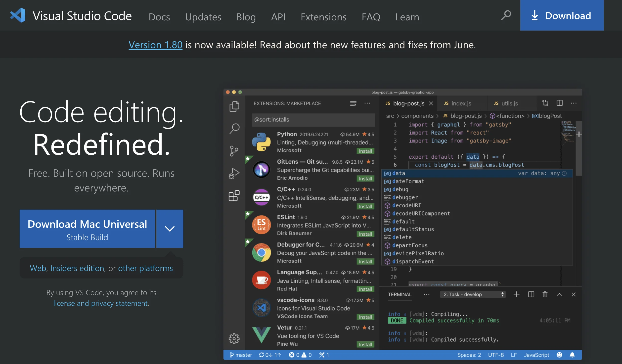
Task: Click Download Mac Universal Stable Build button
Action: pyautogui.click(x=87, y=228)
